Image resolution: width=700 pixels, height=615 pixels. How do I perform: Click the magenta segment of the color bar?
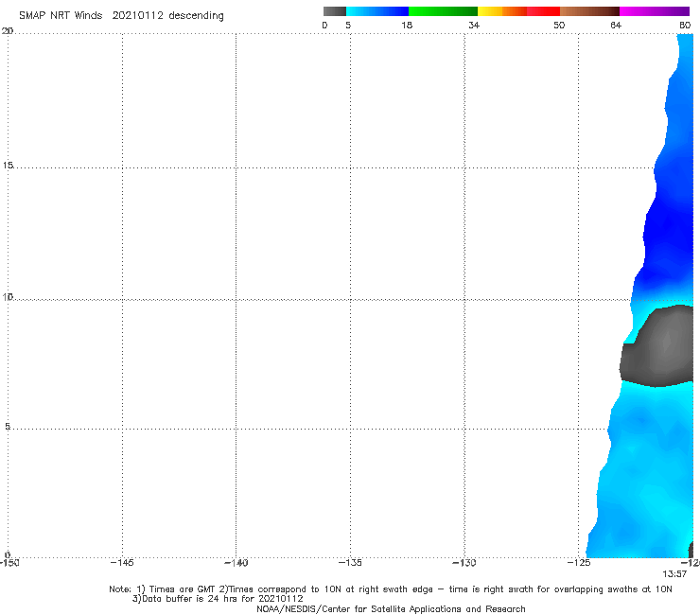pyautogui.click(x=655, y=11)
